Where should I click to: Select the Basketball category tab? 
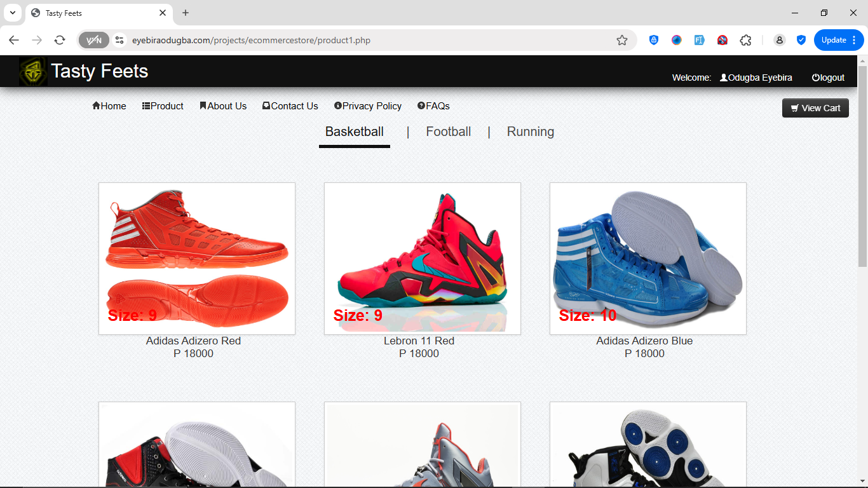pyautogui.click(x=355, y=132)
